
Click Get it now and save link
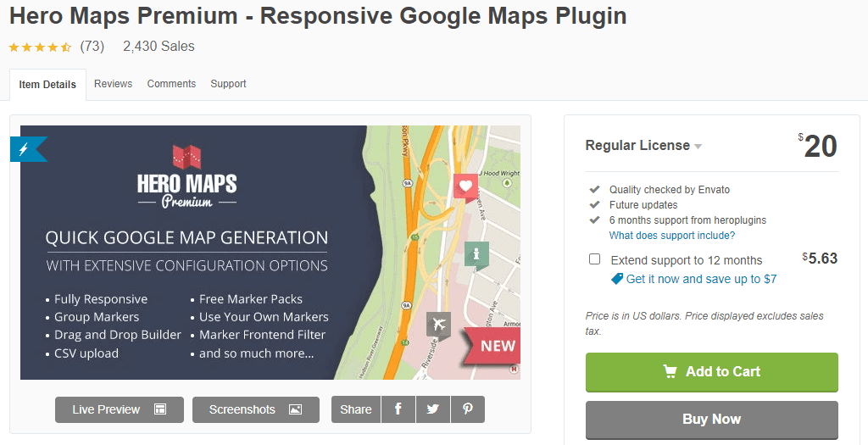pyautogui.click(x=701, y=279)
